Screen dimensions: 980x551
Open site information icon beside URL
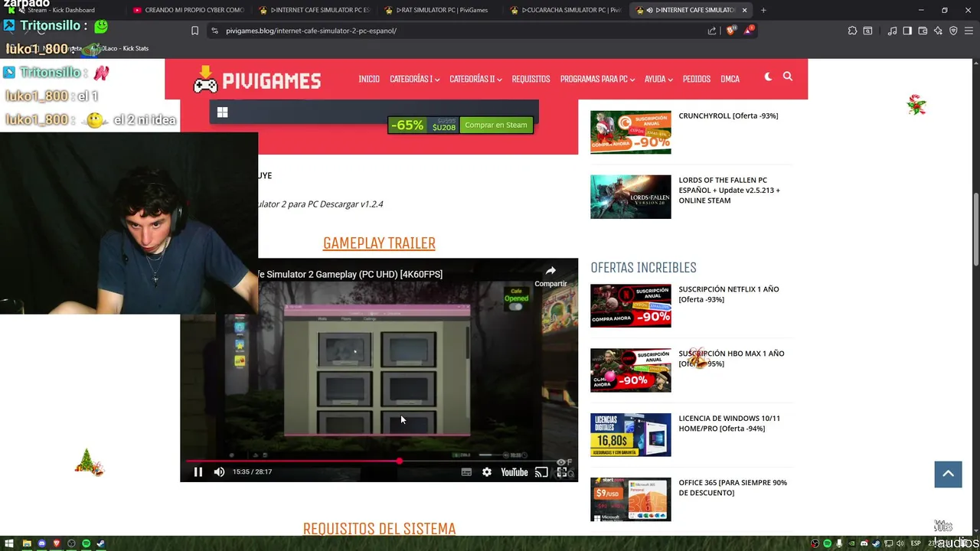(x=214, y=31)
